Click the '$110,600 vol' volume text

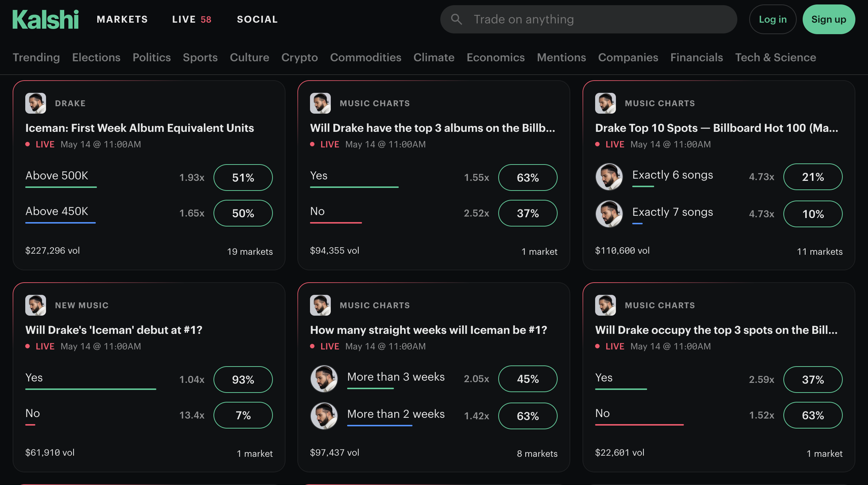coord(622,251)
